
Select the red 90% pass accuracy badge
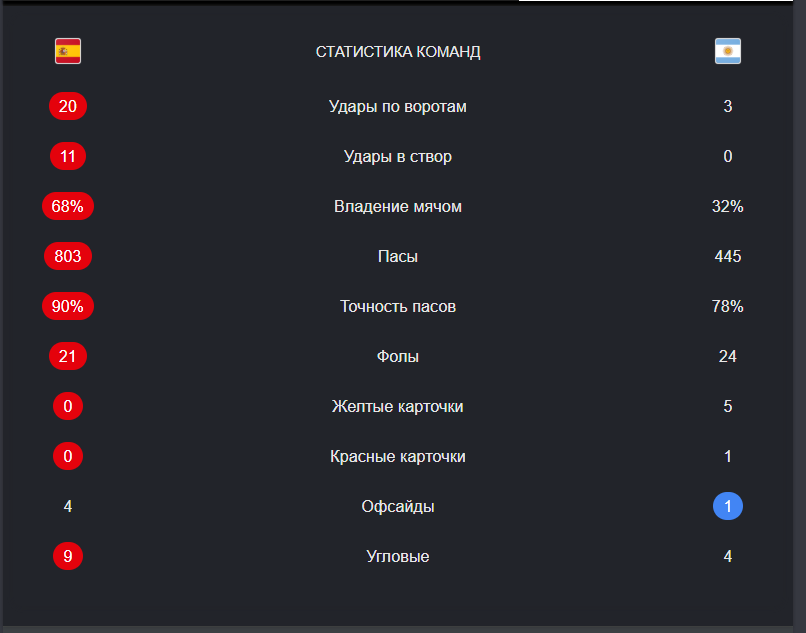pyautogui.click(x=68, y=306)
